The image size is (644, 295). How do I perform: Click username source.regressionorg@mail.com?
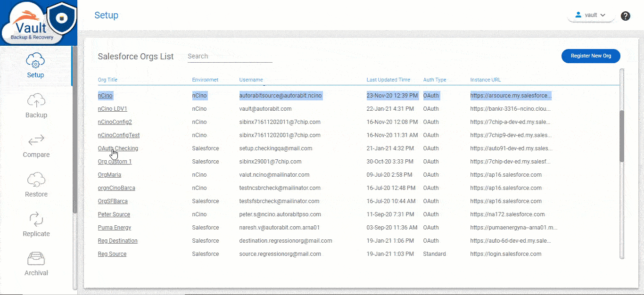pos(280,254)
